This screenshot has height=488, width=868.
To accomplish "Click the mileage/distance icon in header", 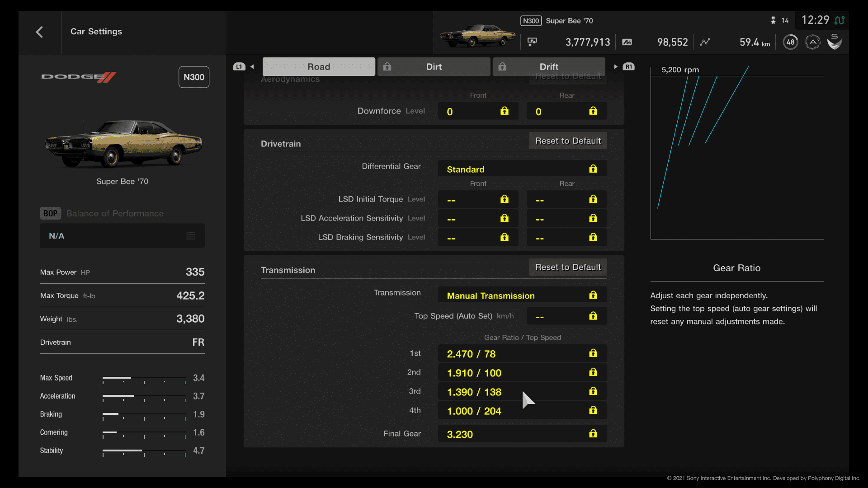I will click(706, 42).
